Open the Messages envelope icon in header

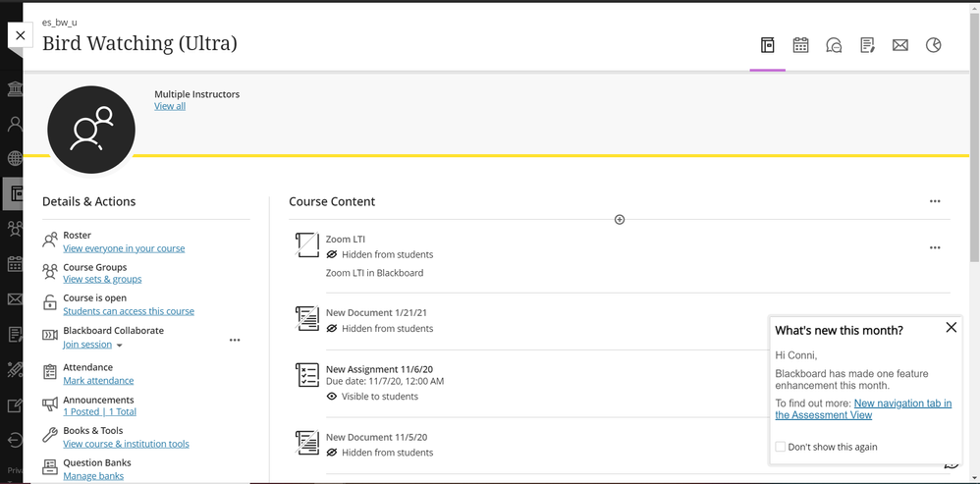[x=900, y=45]
